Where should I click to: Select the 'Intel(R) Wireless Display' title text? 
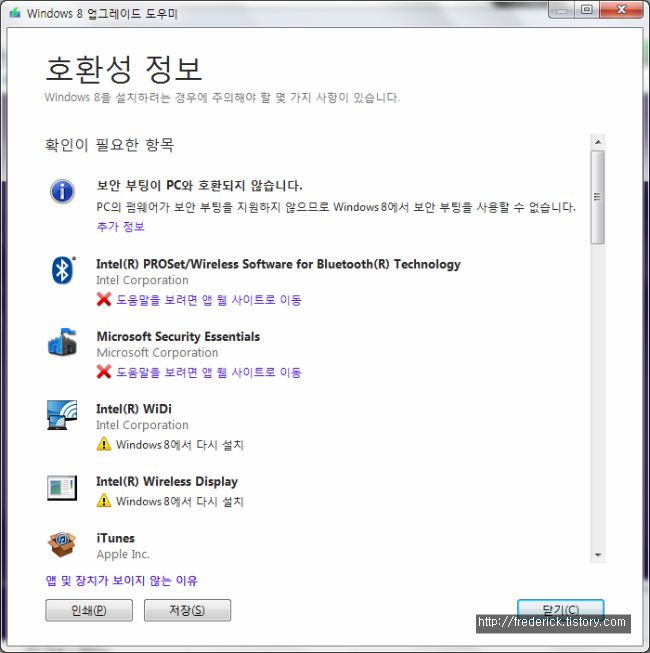(x=167, y=481)
